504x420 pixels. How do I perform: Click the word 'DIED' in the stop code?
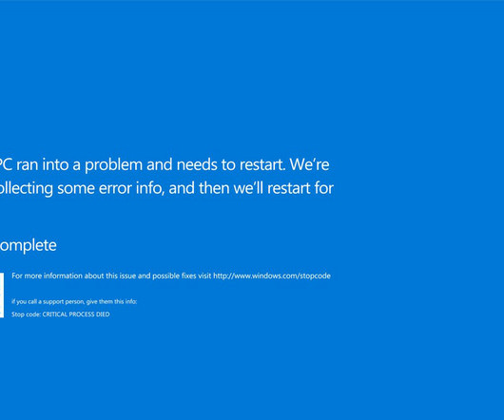[103, 315]
